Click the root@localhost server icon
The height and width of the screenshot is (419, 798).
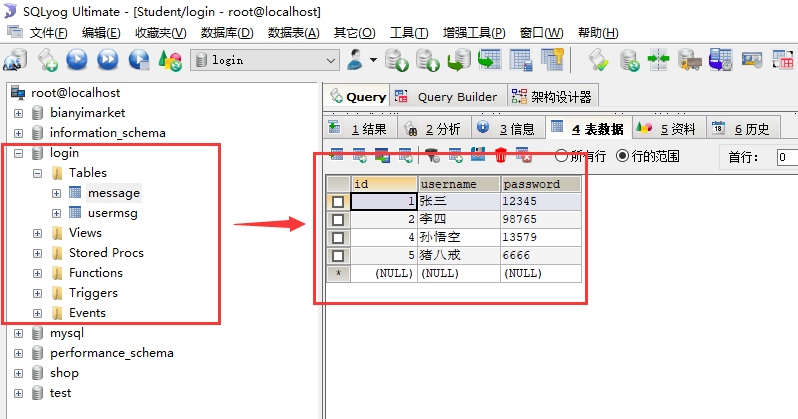pyautogui.click(x=18, y=92)
